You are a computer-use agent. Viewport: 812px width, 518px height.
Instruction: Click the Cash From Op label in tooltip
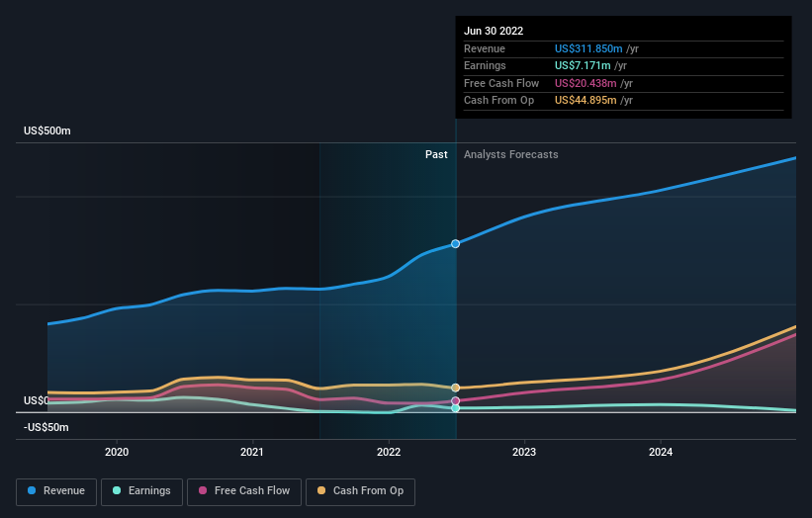(x=498, y=101)
